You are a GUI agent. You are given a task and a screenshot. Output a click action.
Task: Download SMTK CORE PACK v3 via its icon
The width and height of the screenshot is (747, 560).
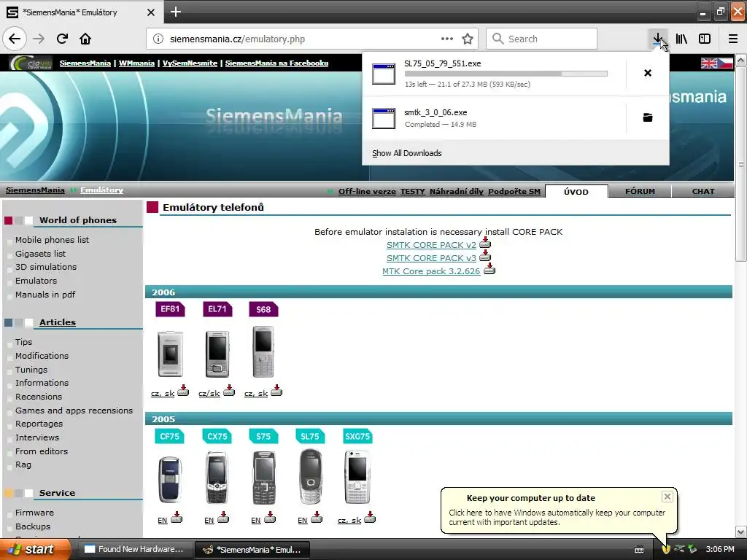[x=485, y=256]
